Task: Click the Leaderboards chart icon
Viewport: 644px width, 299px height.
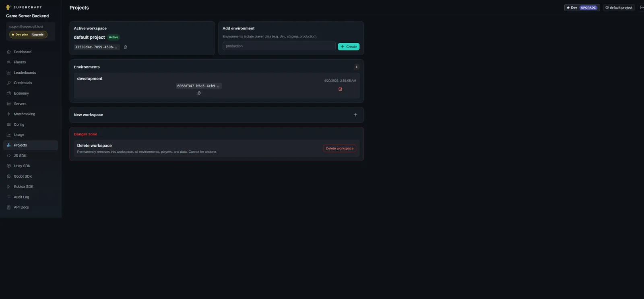Action: click(8, 73)
